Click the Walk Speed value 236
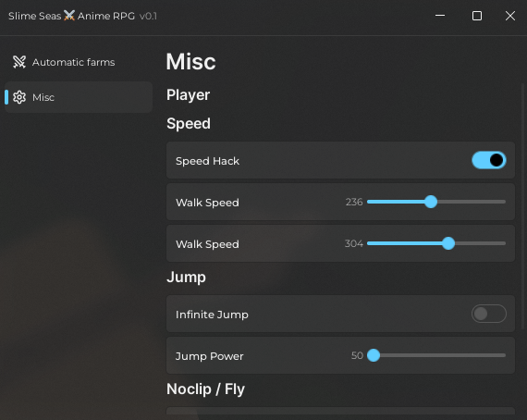The height and width of the screenshot is (420, 527). [354, 202]
